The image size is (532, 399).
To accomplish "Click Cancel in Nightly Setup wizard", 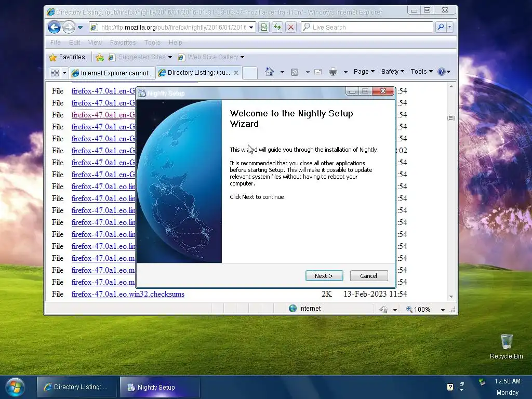I will (x=369, y=276).
